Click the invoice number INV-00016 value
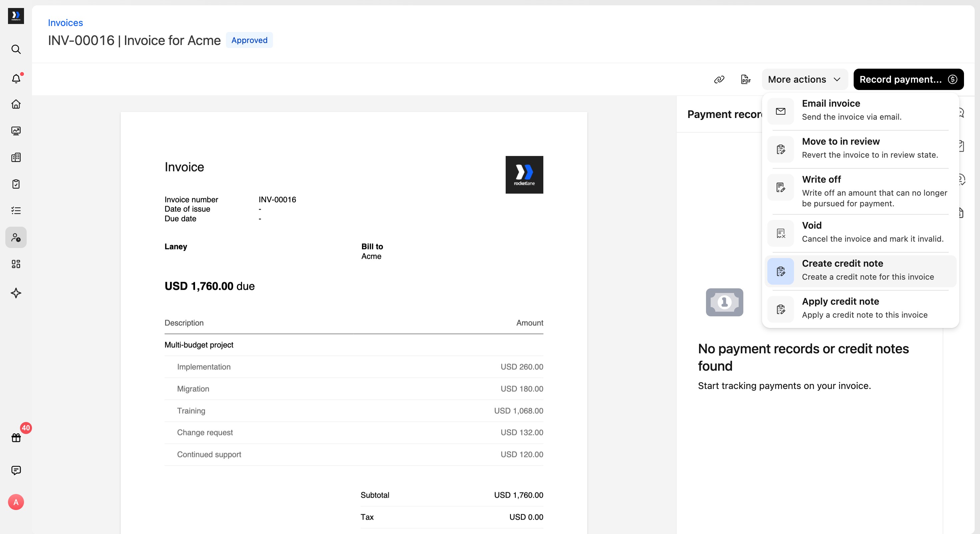Viewport: 980px width, 534px height. click(x=277, y=200)
